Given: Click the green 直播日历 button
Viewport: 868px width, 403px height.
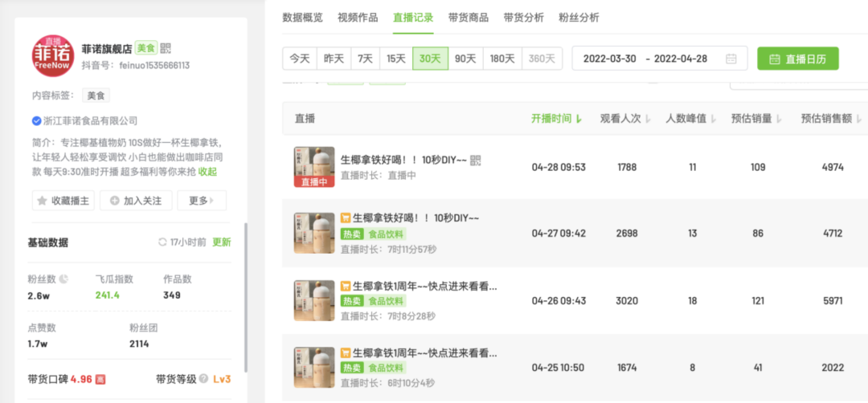Looking at the screenshot, I should 797,59.
